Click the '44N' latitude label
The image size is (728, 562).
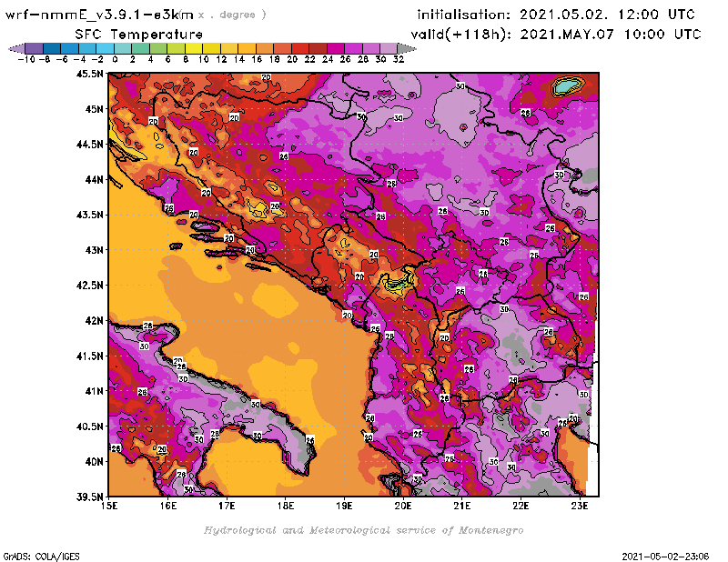click(x=94, y=179)
